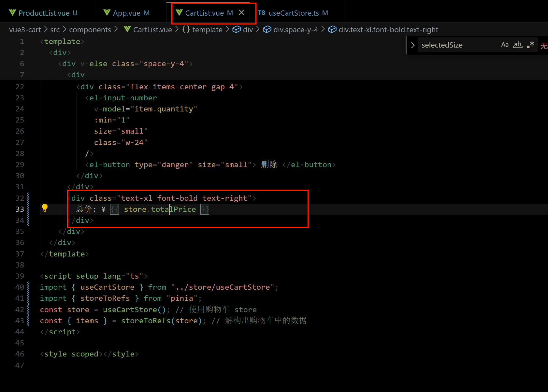Click :min="1" attribute on line 25
Viewport: 548px width, 392px height.
[x=112, y=120]
